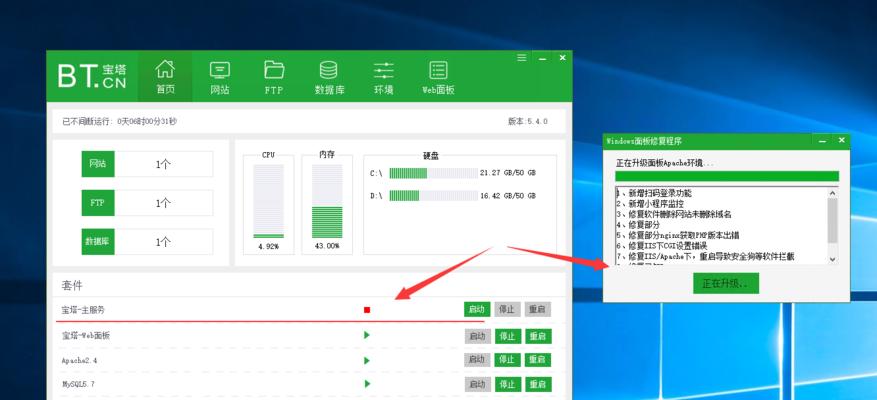Click red stopped indicator for 宝塔-主服务
877x400 pixels.
click(x=367, y=310)
